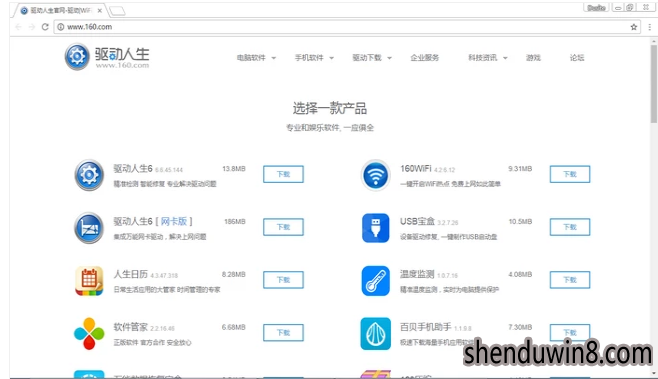Open the browser three-dot menu
This screenshot has height=379, width=658.
point(650,27)
